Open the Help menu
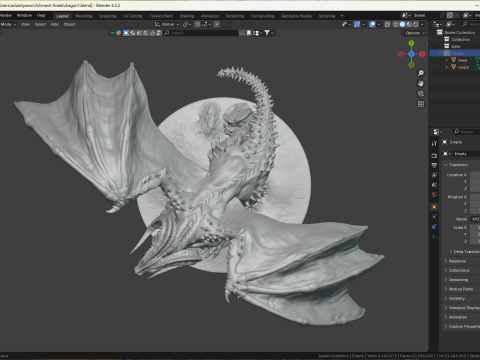Screen dimensions: 480x360 point(41,16)
